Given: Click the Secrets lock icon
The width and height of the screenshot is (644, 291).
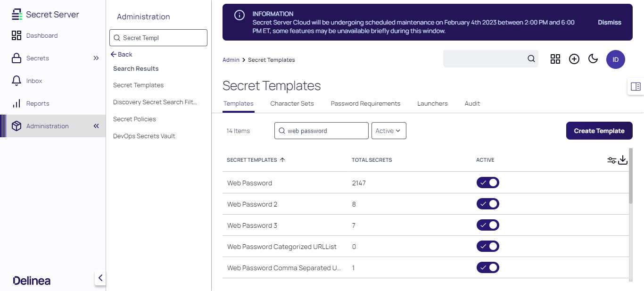Looking at the screenshot, I should point(17,58).
